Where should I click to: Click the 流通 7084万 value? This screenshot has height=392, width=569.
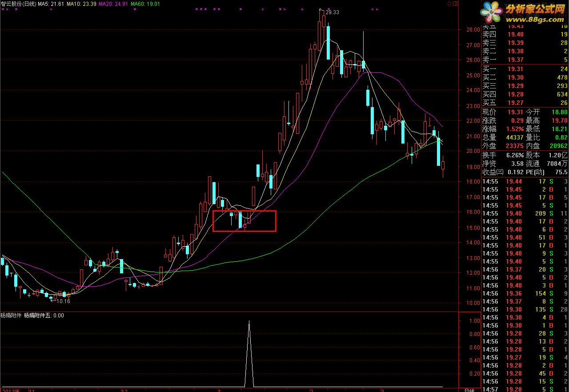click(557, 164)
